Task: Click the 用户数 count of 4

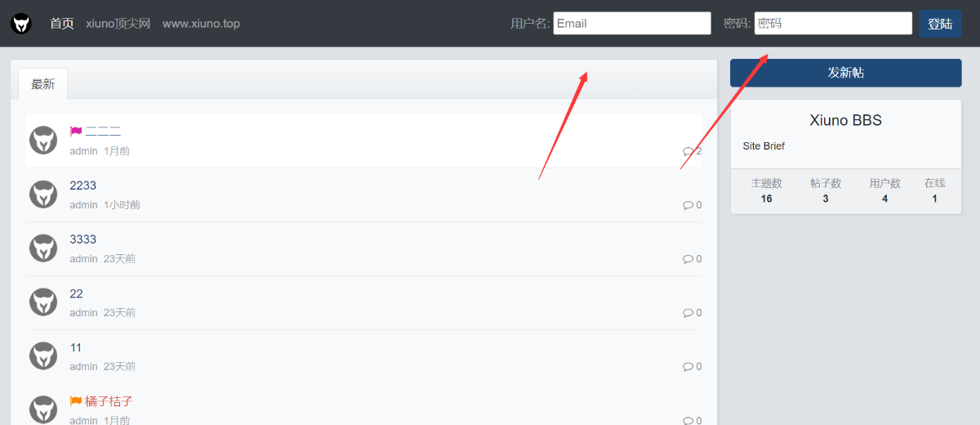Action: [x=885, y=199]
